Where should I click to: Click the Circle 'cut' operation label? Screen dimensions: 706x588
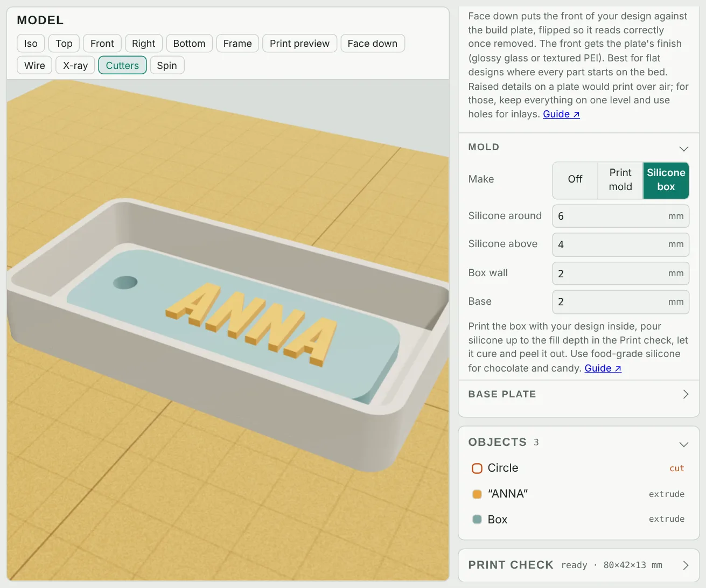pos(677,468)
